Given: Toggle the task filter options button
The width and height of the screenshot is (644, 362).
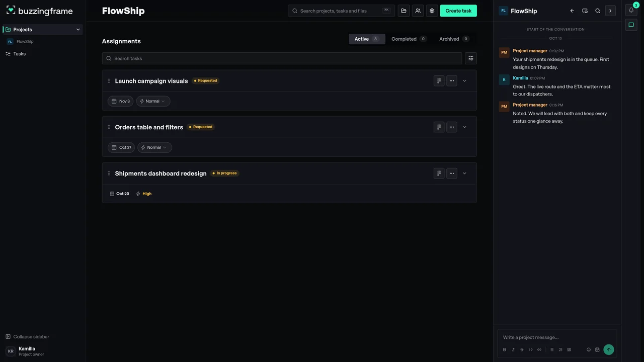Looking at the screenshot, I should point(471,58).
